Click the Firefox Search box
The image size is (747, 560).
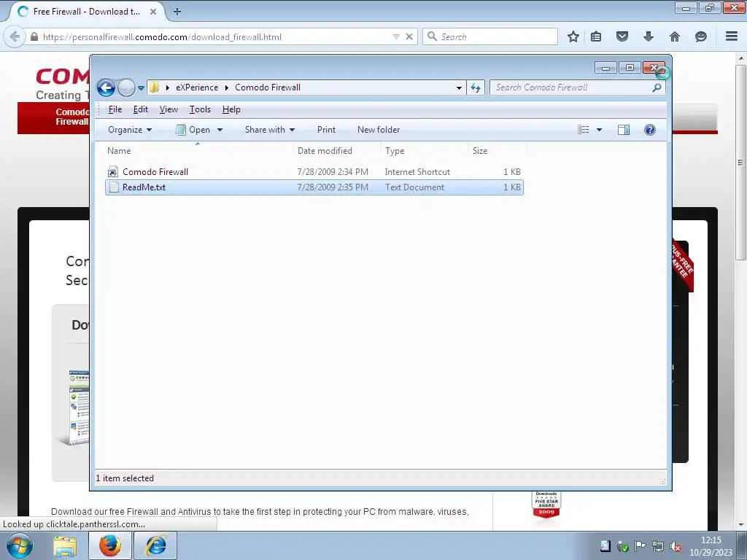(490, 36)
